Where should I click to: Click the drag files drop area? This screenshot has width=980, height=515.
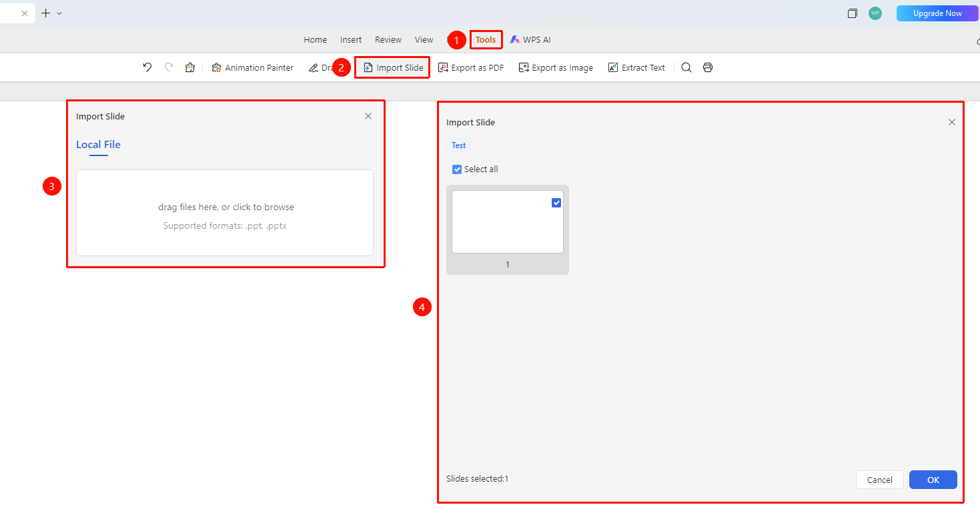pyautogui.click(x=225, y=213)
